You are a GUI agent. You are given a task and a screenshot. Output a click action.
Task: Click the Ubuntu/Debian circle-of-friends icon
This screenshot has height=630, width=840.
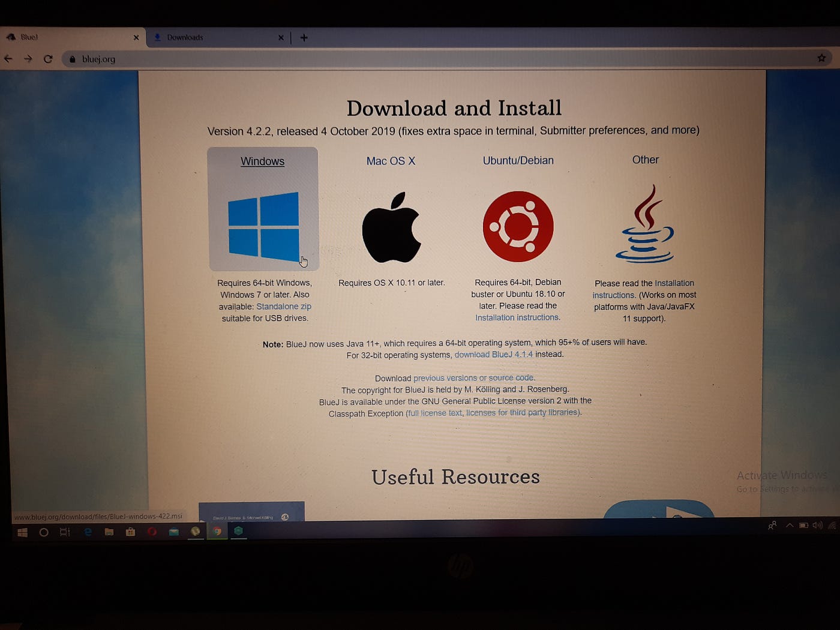(x=518, y=227)
